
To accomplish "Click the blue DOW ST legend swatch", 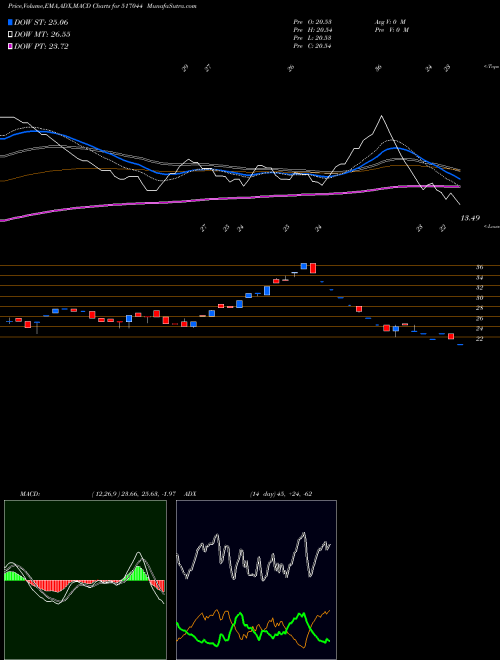I will 10,22.
